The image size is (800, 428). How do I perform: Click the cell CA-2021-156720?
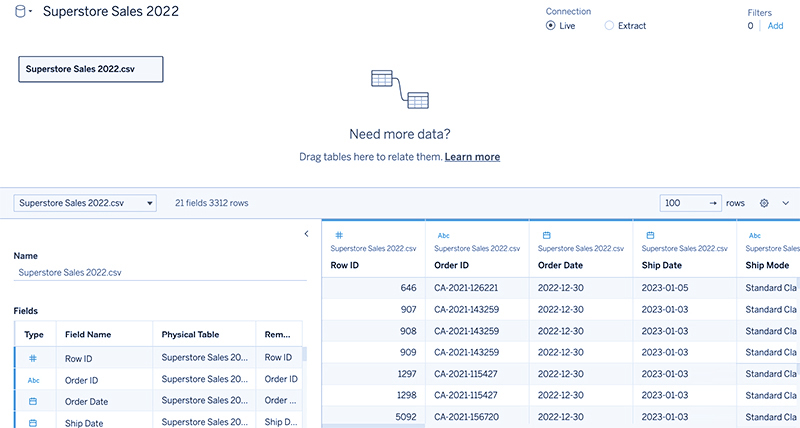477,417
